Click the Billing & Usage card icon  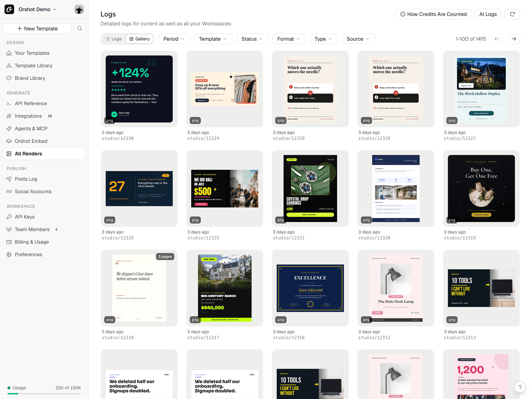pyautogui.click(x=9, y=242)
